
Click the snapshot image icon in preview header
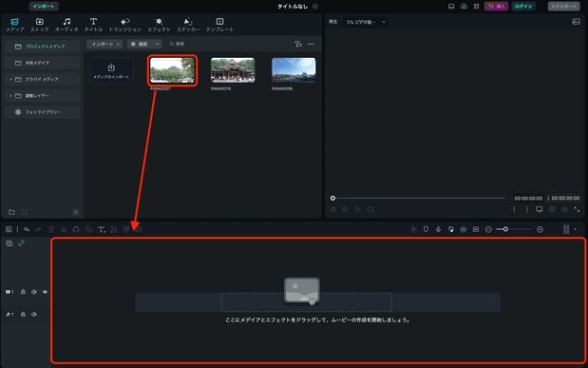(x=576, y=22)
